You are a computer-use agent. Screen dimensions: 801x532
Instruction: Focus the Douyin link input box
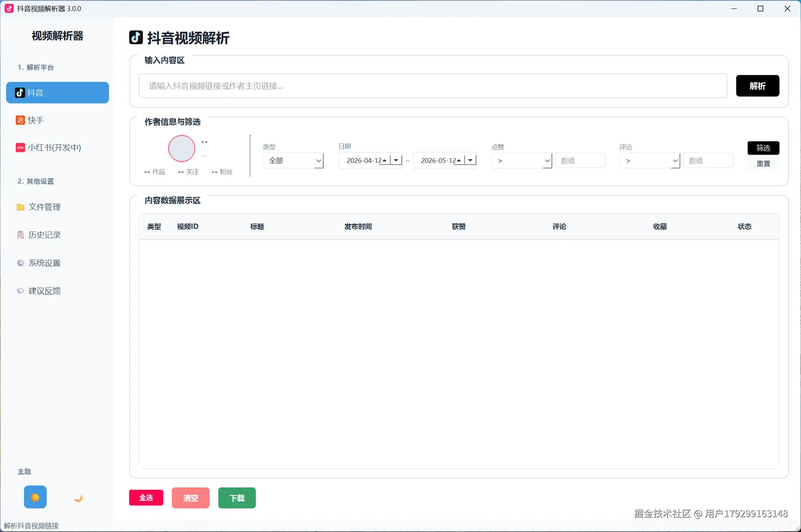point(433,86)
